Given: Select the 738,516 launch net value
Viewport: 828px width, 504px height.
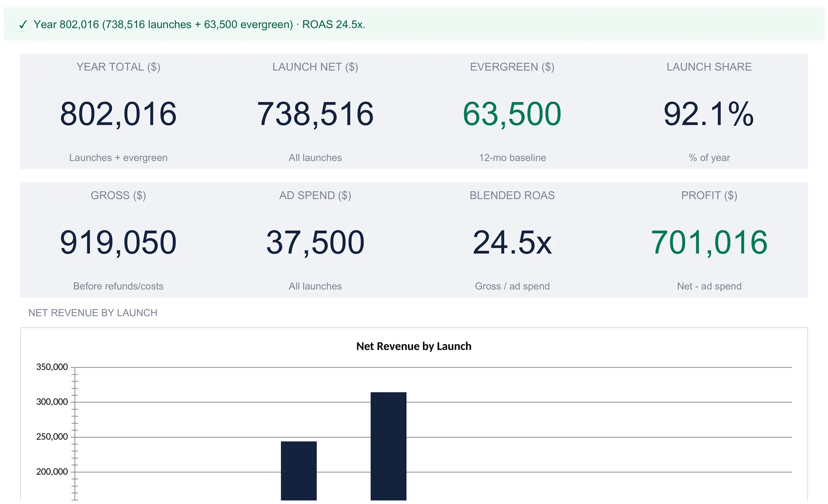Looking at the screenshot, I should point(315,114).
